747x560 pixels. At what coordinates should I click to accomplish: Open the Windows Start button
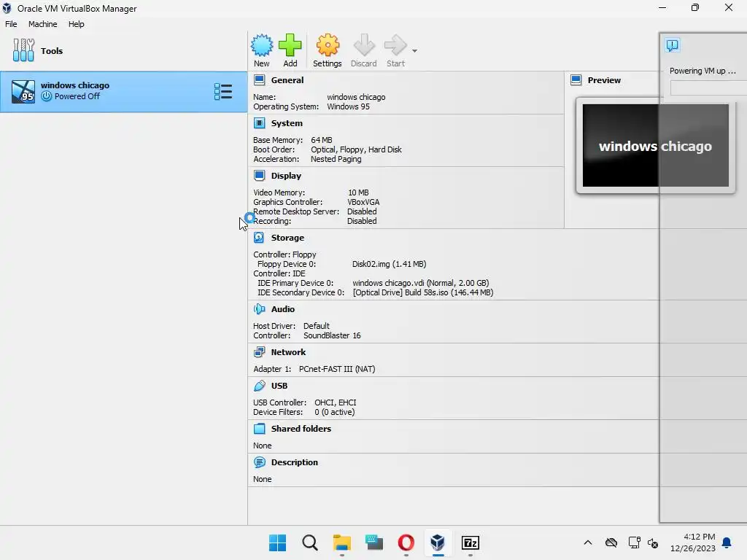pyautogui.click(x=277, y=542)
